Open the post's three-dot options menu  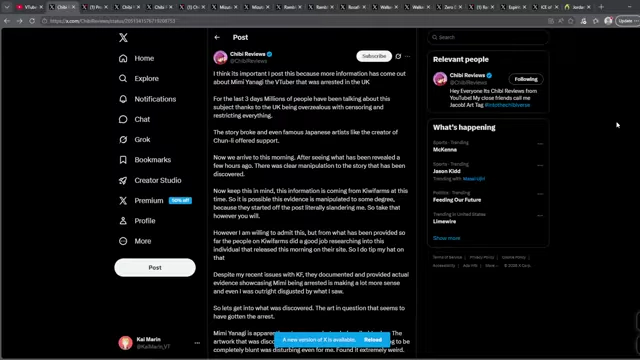[407, 56]
